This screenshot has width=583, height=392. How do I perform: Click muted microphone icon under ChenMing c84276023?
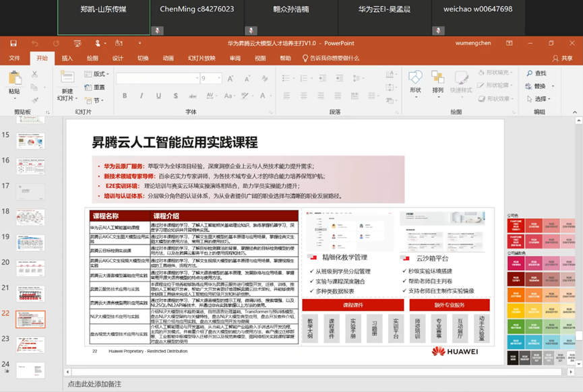coord(157,30)
